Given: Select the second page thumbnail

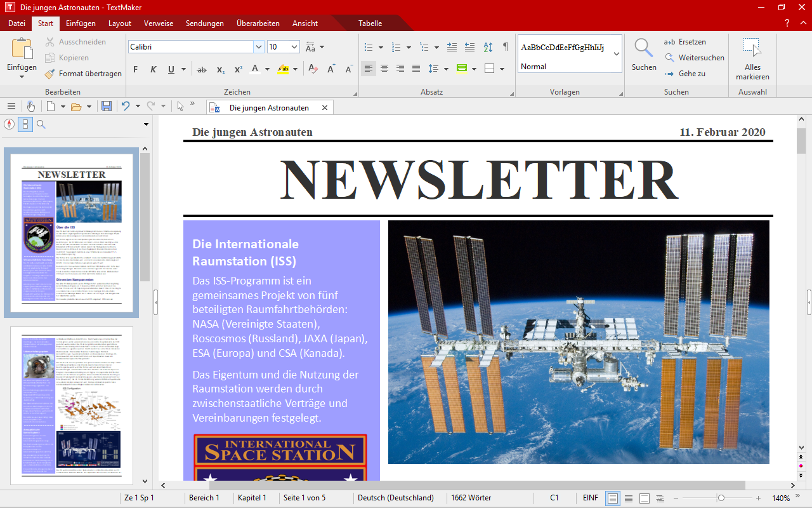Looking at the screenshot, I should 72,406.
